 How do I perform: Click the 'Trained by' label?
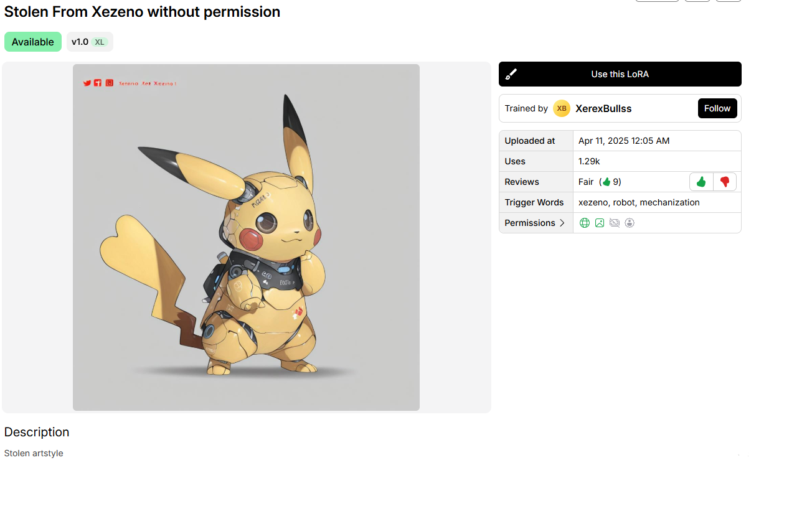(x=526, y=108)
